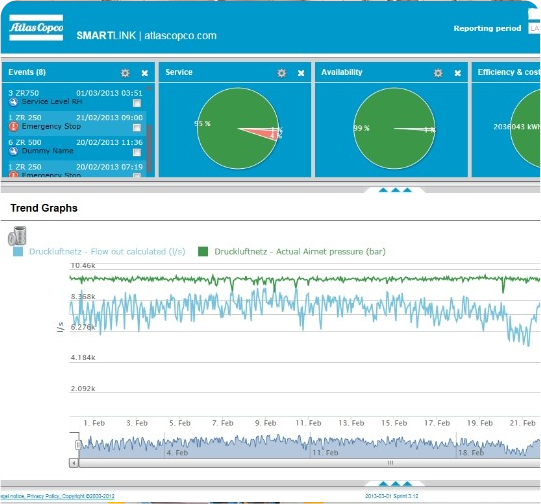Image resolution: width=541 pixels, height=504 pixels.
Task: Click the Events panel scrollbar
Action: 149,148
